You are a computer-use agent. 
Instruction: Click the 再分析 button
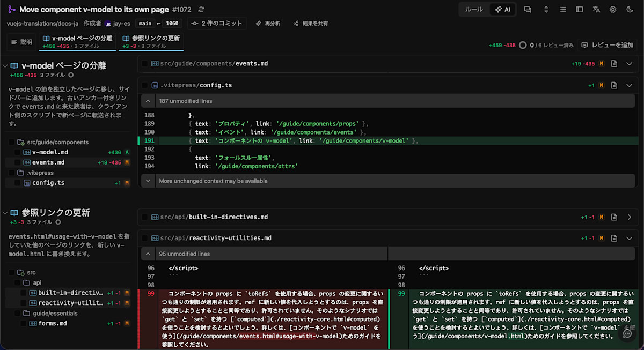point(268,24)
